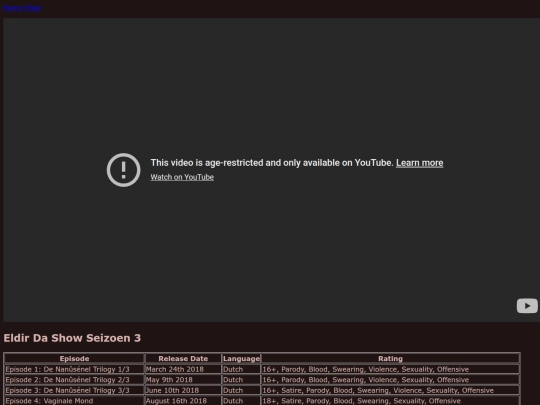Select Episode 2: De Nanûsénel Trilogy 2/3 cell
Viewport: 540px width, 405px height.
click(74, 380)
